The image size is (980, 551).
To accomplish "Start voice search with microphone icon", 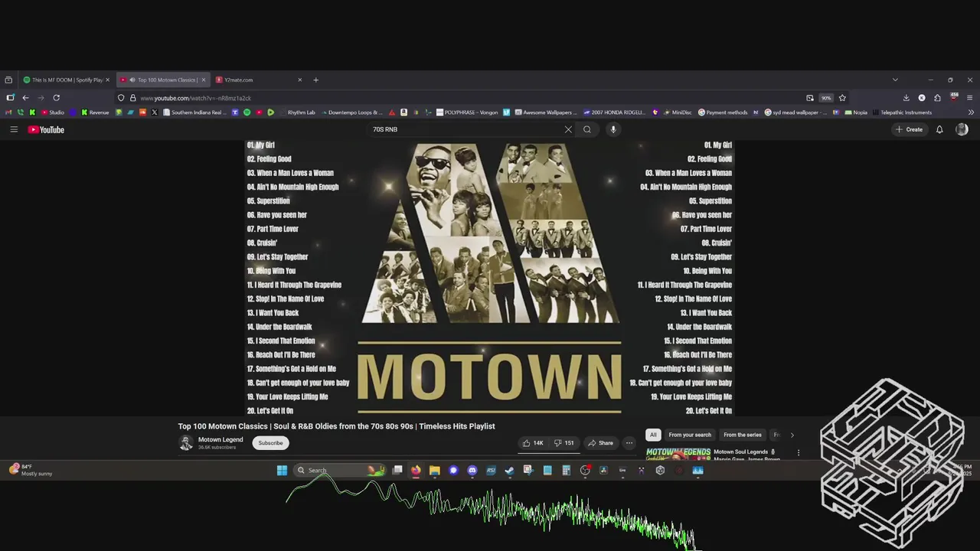I will pyautogui.click(x=613, y=129).
